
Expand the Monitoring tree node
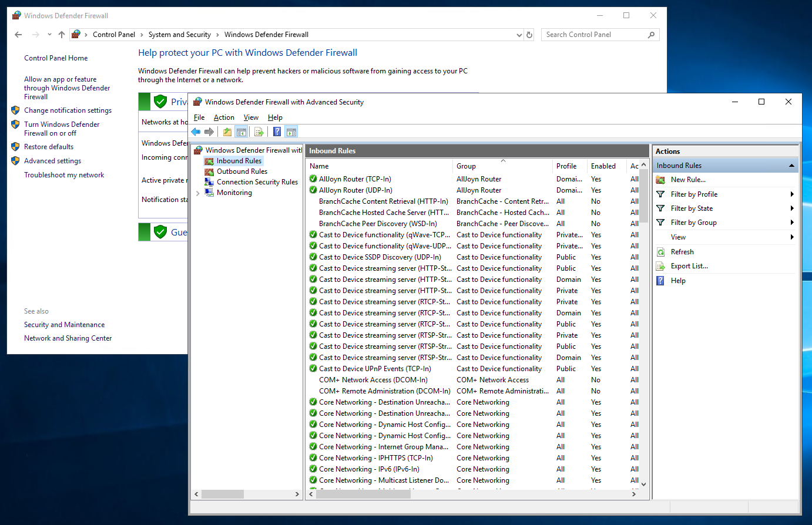click(197, 193)
